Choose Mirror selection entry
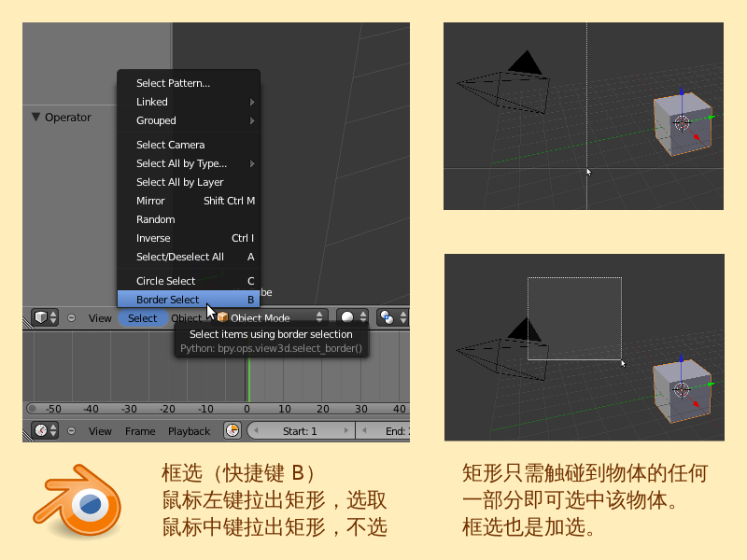Viewport: 747px width, 560px height. (189, 201)
